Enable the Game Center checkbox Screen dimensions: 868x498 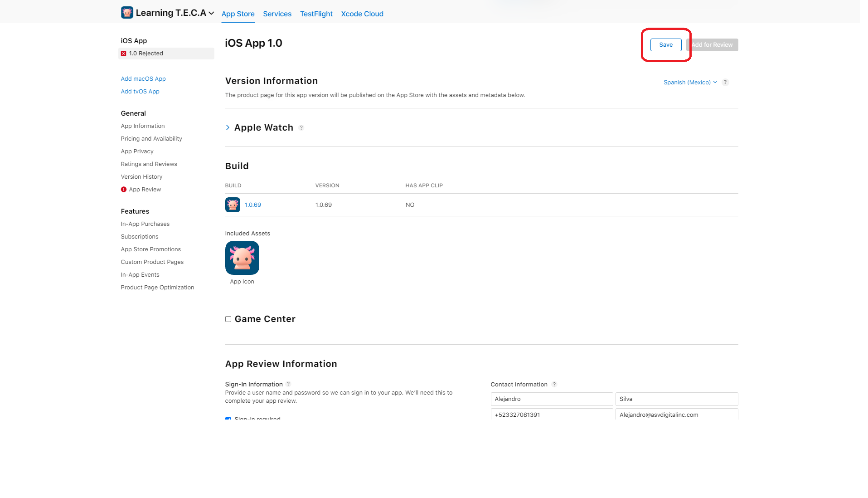pos(228,319)
